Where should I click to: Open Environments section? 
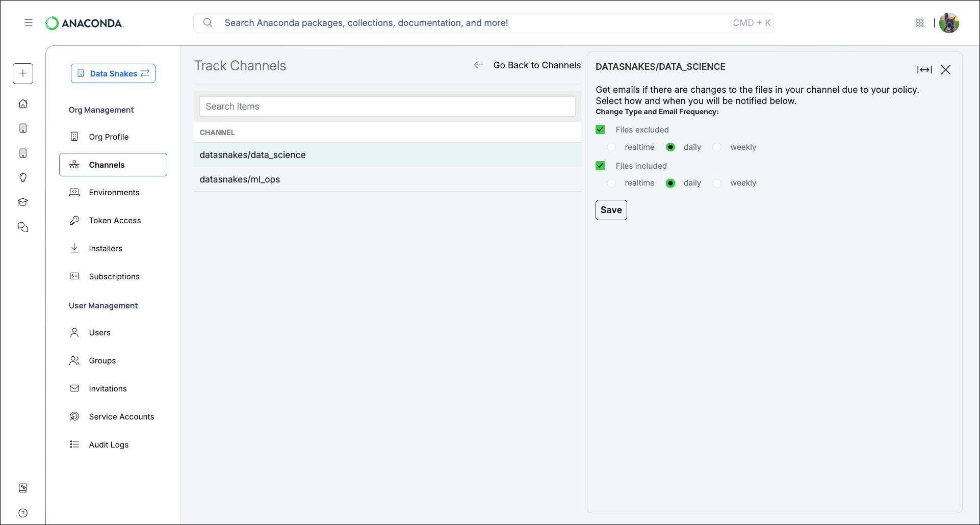click(113, 192)
